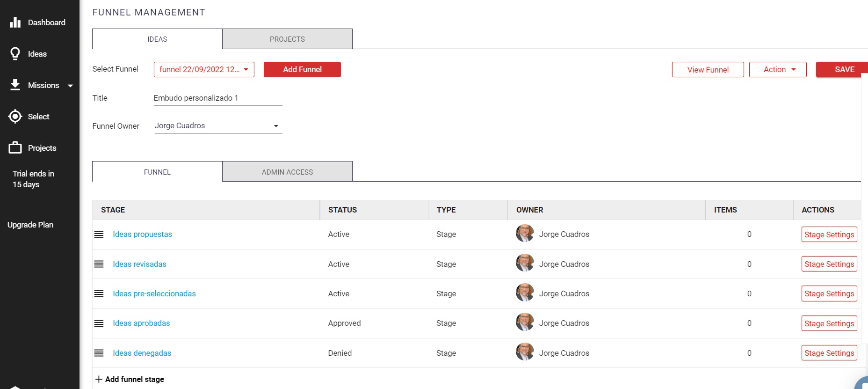
Task: Switch to the Admin Access tab
Action: click(x=287, y=172)
